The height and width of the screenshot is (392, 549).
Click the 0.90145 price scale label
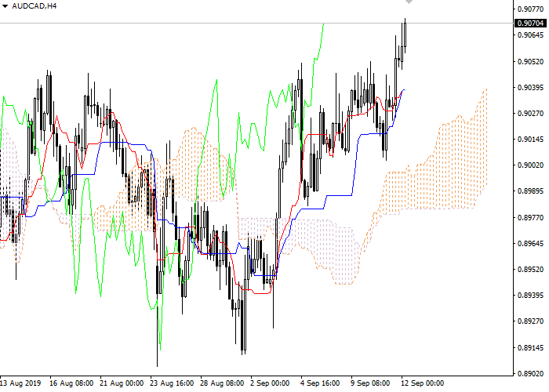530,140
